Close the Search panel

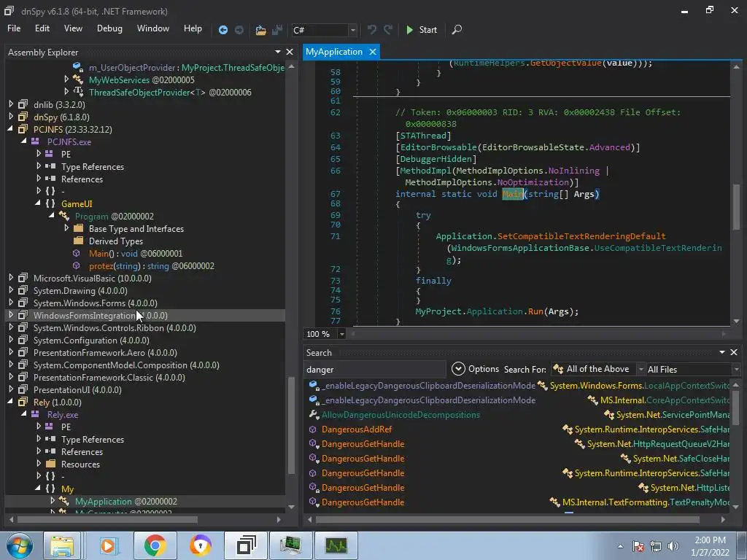point(734,352)
